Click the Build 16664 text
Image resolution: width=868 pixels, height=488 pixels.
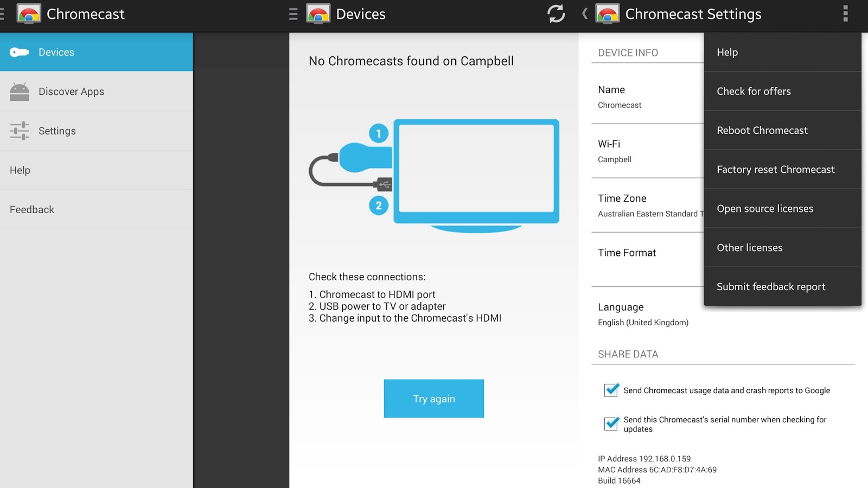619,480
